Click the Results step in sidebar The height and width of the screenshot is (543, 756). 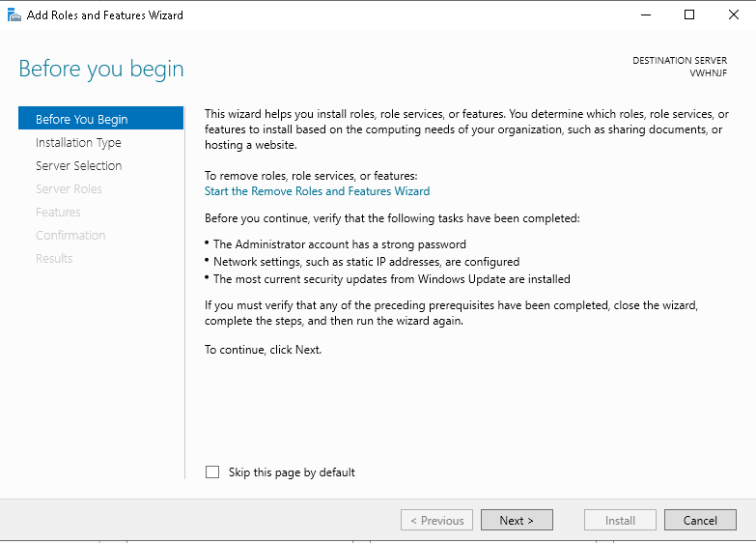point(54,258)
